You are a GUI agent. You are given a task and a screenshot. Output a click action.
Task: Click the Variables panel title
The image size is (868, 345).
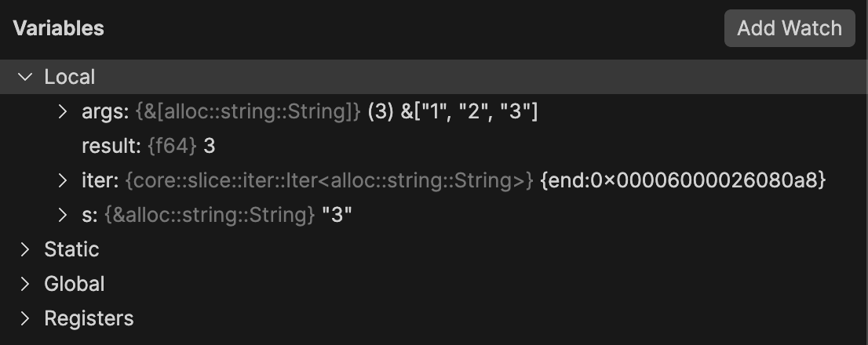pyautogui.click(x=58, y=28)
